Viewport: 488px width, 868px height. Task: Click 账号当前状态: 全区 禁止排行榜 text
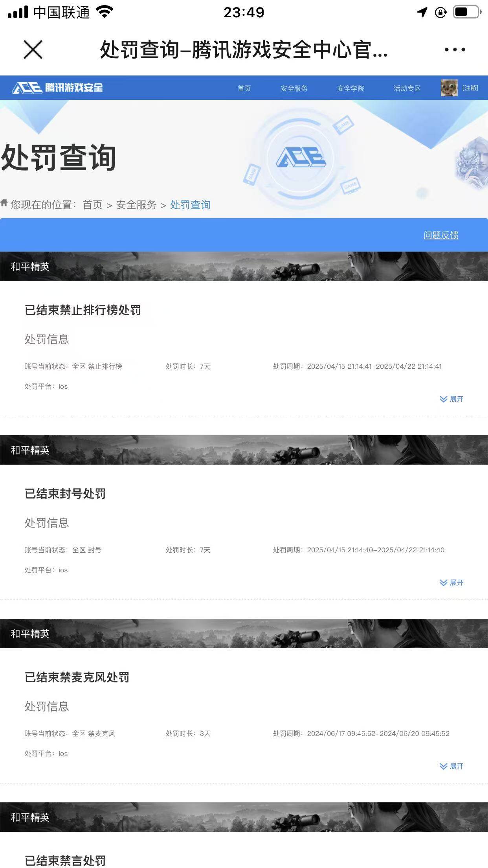pyautogui.click(x=73, y=366)
